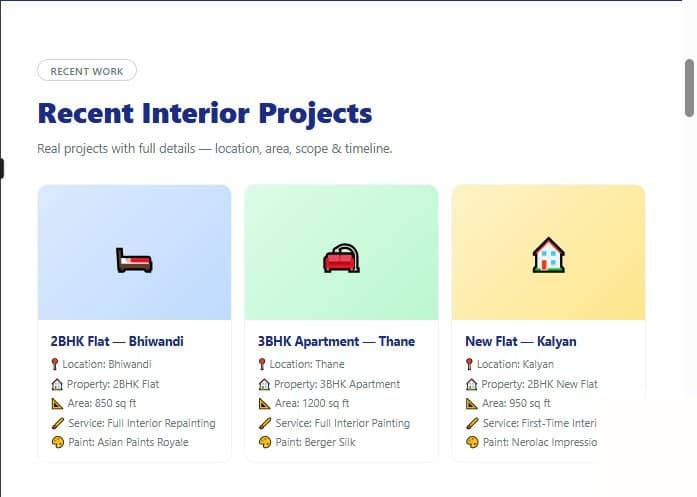The width and height of the screenshot is (697, 497).
Task: Click the red sofa icon in the Thane card
Action: click(x=341, y=258)
